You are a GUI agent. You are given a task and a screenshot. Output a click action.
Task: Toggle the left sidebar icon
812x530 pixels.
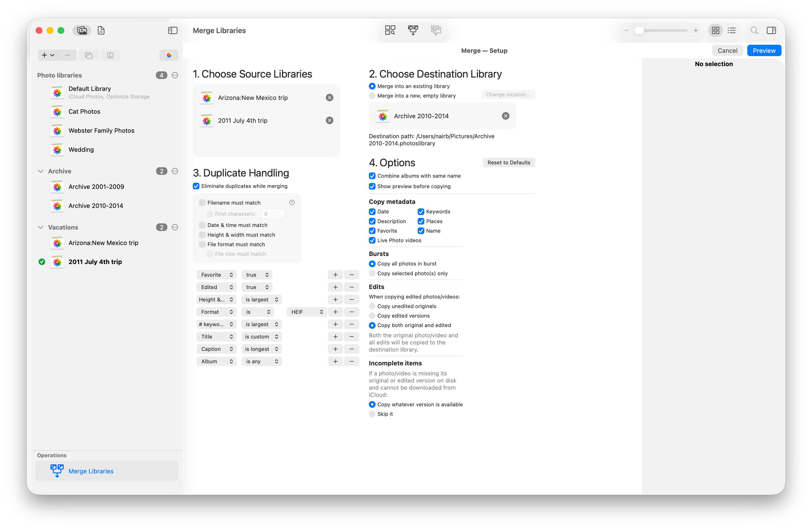(x=173, y=31)
